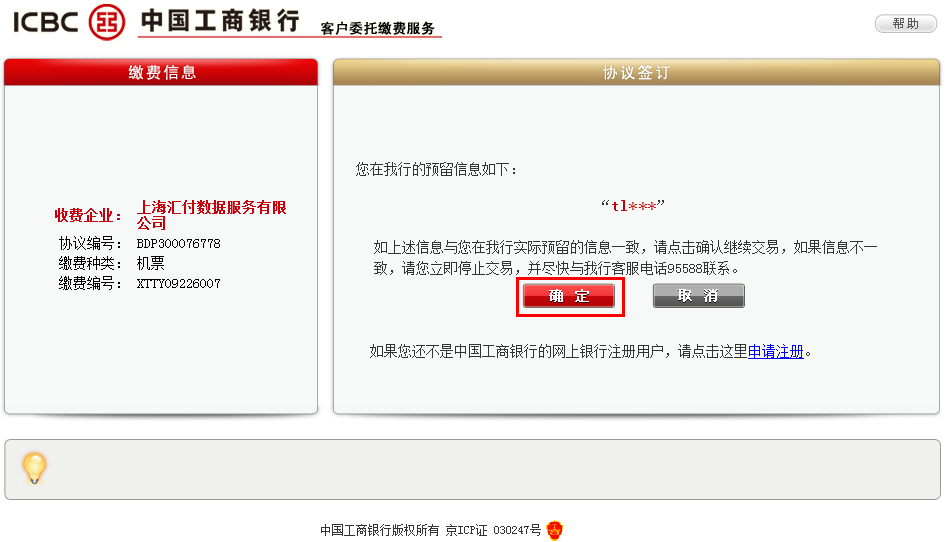Screen dimensions: 945x542
Task: Click the ICBC letters wordmark
Action: click(x=46, y=23)
